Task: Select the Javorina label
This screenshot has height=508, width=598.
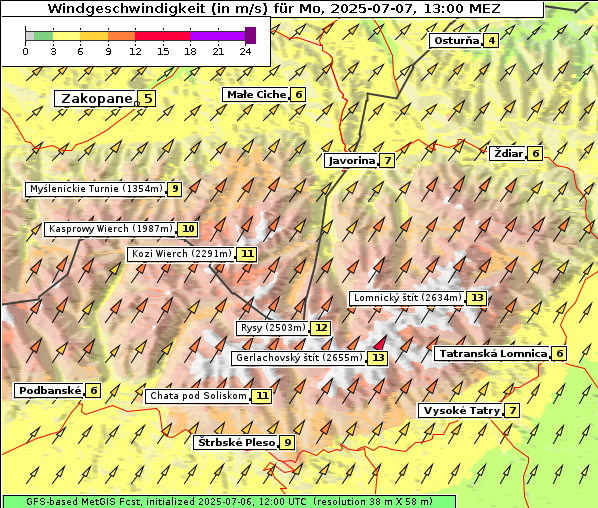Action: click(351, 161)
